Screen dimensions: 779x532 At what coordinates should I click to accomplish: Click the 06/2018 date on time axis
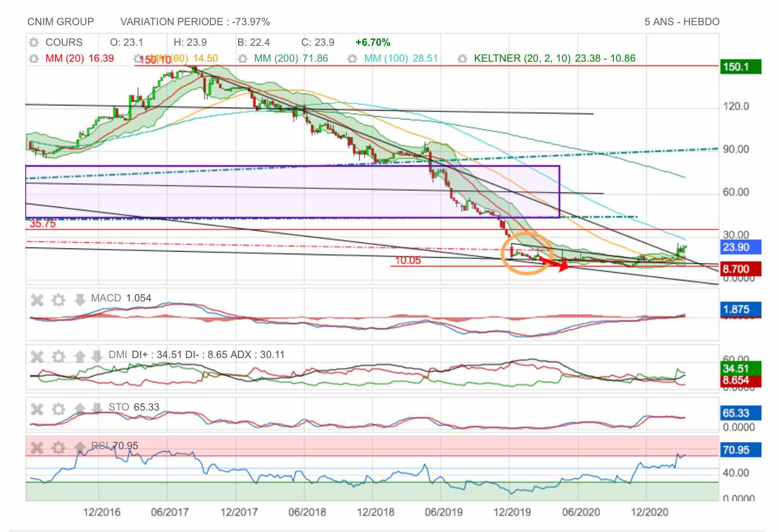click(x=307, y=512)
